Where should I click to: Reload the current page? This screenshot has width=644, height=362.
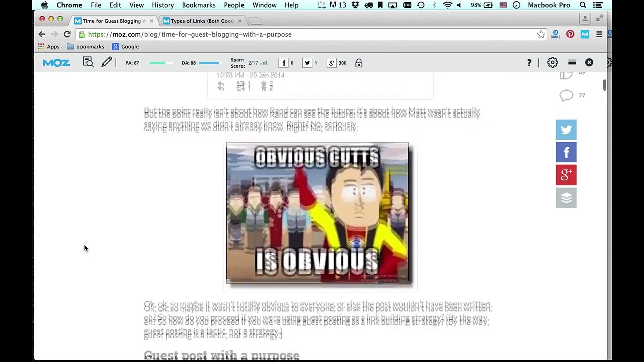[67, 34]
